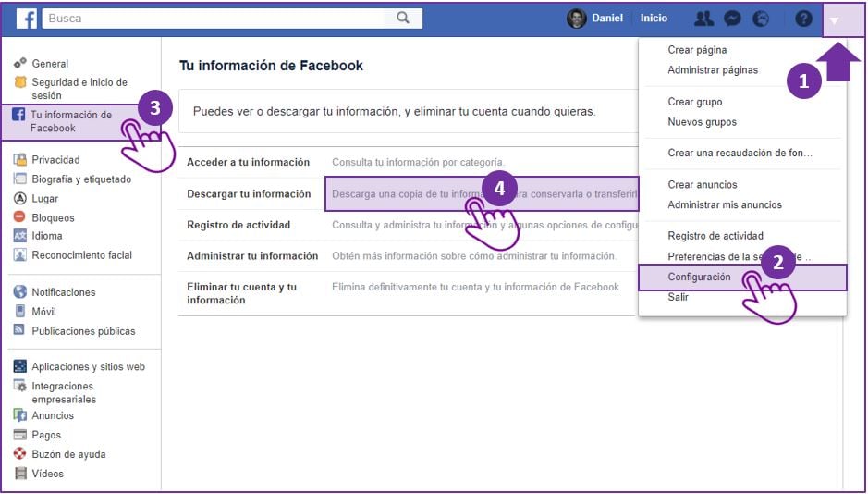Click "Elimina definitivamente tu cuenta" description
This screenshot has height=494, width=868.
tap(477, 287)
